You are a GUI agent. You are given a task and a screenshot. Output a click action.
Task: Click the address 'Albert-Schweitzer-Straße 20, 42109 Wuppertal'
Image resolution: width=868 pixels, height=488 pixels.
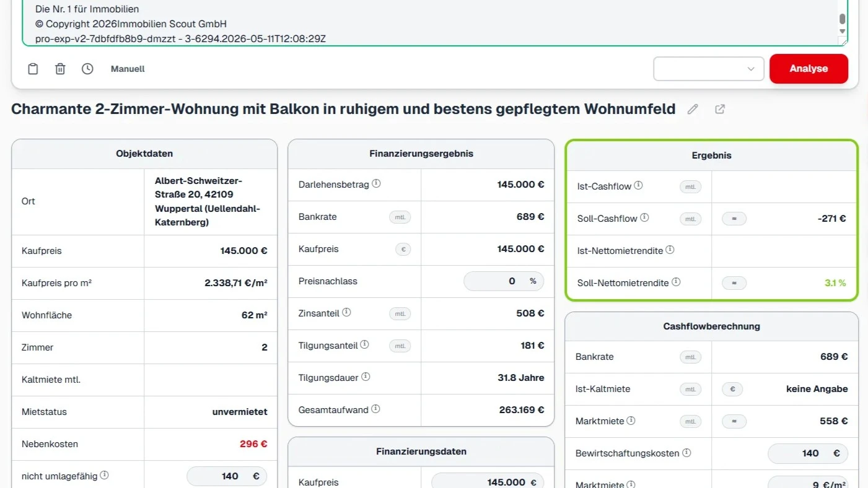[208, 201]
